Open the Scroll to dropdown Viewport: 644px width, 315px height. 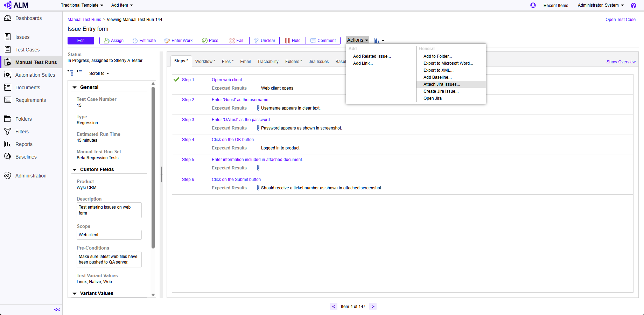(x=99, y=73)
